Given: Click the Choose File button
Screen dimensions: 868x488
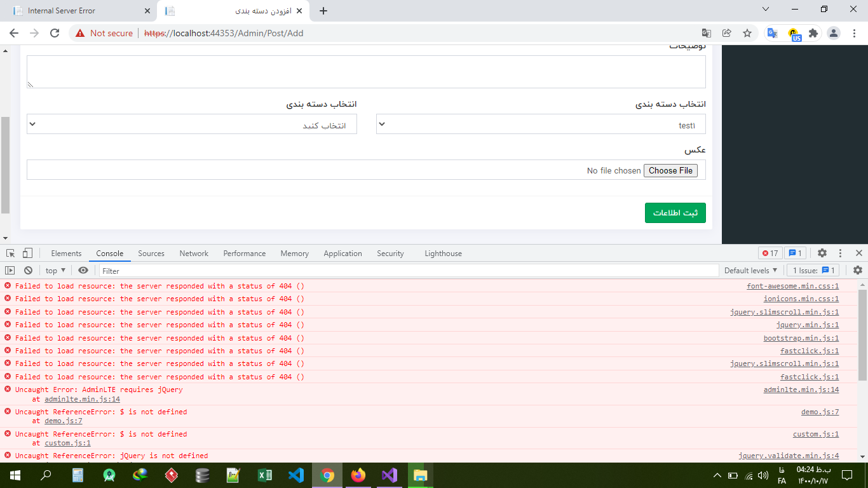Looking at the screenshot, I should tap(670, 170).
